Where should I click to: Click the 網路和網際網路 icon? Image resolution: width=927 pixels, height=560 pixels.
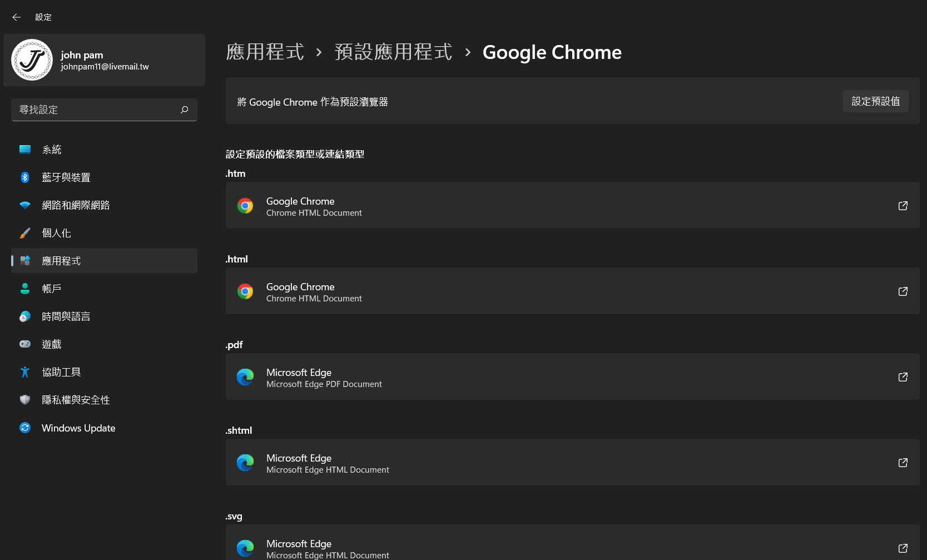[25, 205]
